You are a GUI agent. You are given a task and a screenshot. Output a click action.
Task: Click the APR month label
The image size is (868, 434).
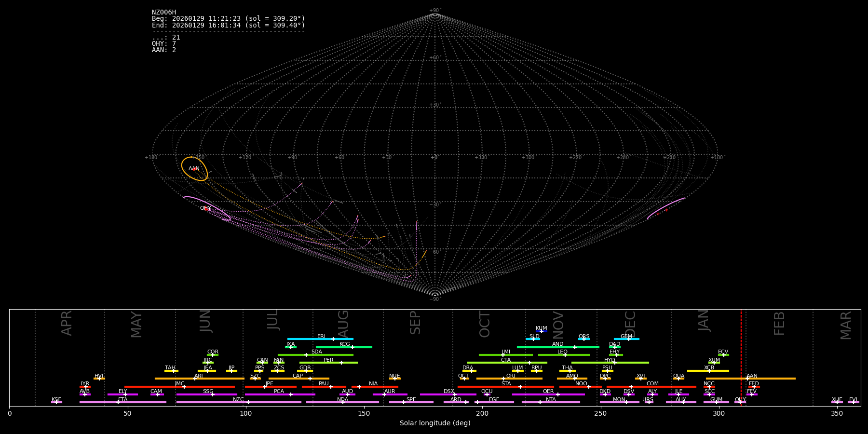[67, 323]
